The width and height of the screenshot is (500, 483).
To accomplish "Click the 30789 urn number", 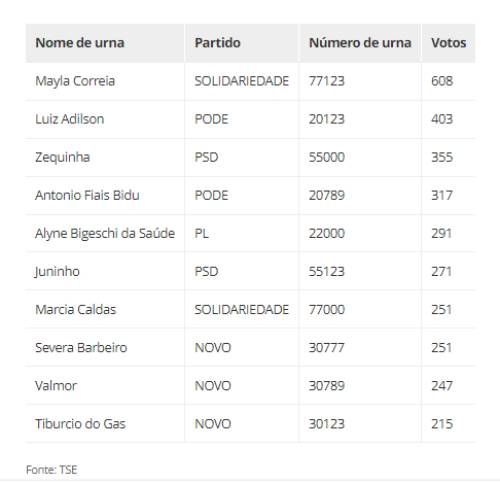I will [327, 386].
